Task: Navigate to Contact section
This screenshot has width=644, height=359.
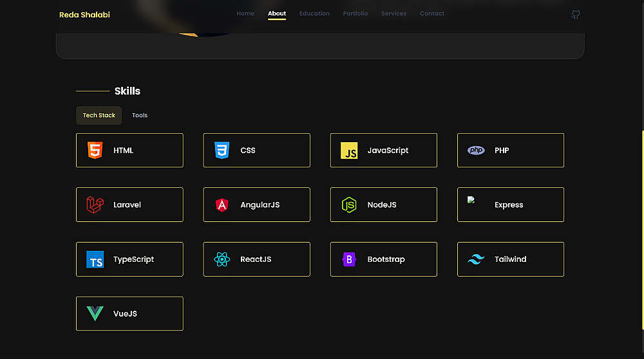Action: coord(432,14)
